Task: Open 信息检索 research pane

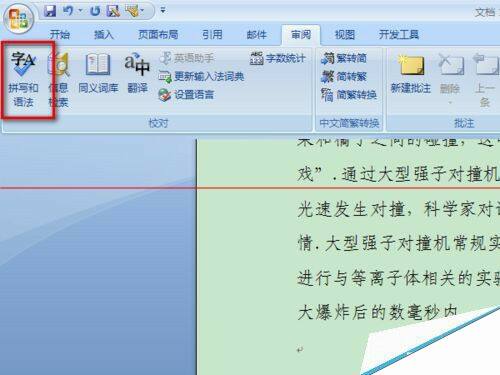Action: (x=59, y=79)
